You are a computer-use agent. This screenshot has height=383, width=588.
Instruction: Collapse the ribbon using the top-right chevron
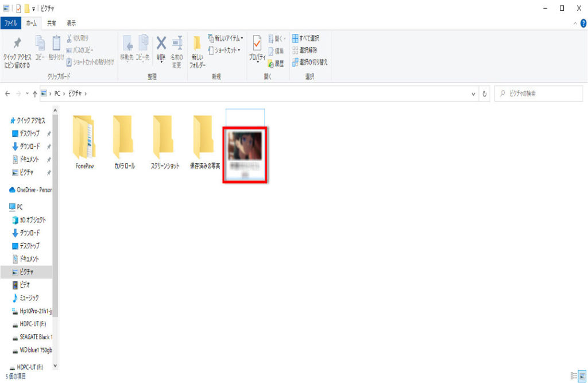click(x=575, y=23)
